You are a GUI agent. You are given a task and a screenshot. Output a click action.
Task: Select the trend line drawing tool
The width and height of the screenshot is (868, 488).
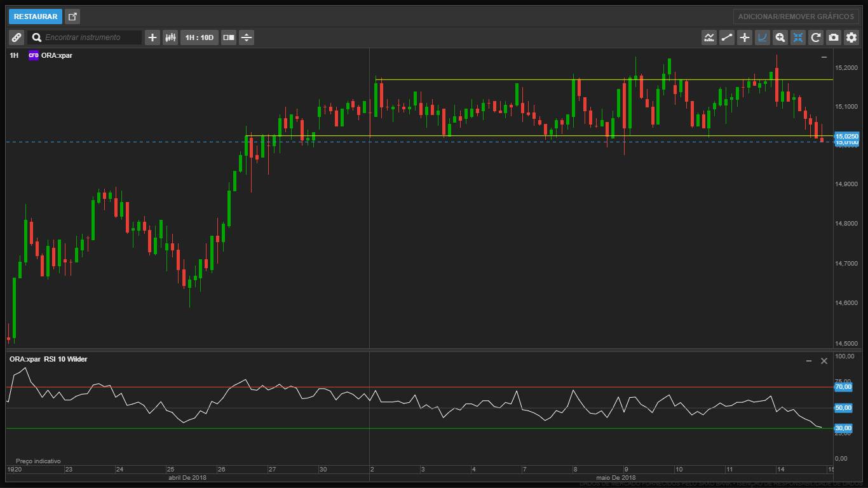[x=727, y=37]
